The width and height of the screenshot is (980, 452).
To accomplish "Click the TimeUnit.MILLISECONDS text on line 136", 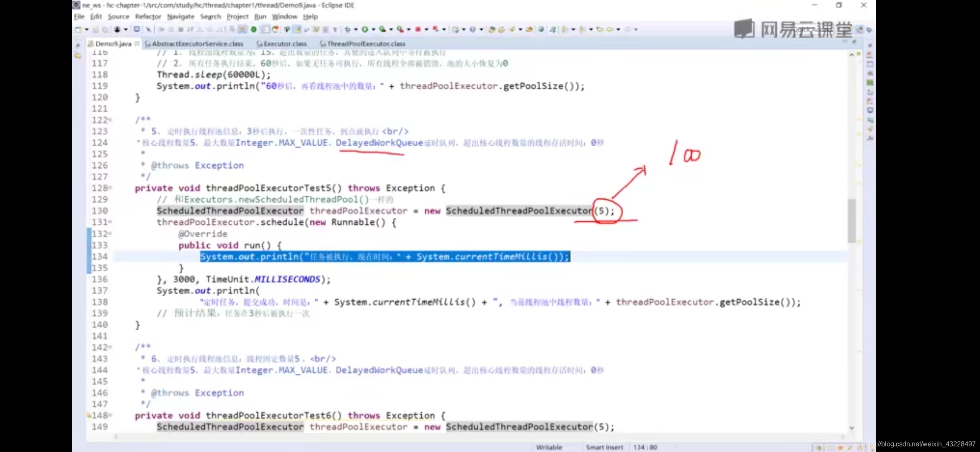I will (x=263, y=279).
